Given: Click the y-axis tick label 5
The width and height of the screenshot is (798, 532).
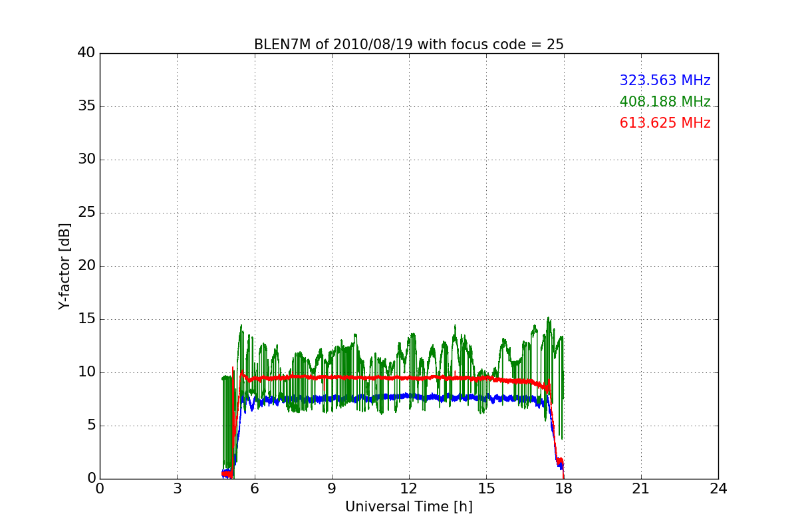Looking at the screenshot, I should pyautogui.click(x=91, y=426).
